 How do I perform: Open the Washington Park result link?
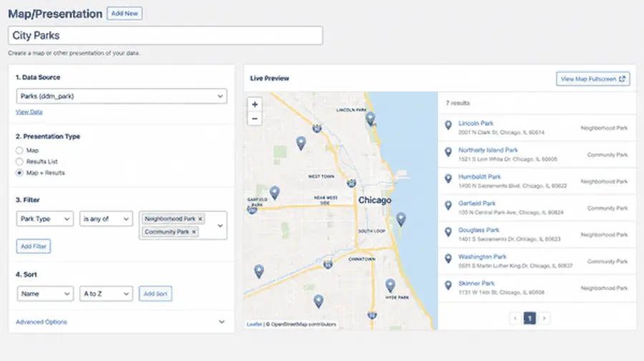[482, 257]
